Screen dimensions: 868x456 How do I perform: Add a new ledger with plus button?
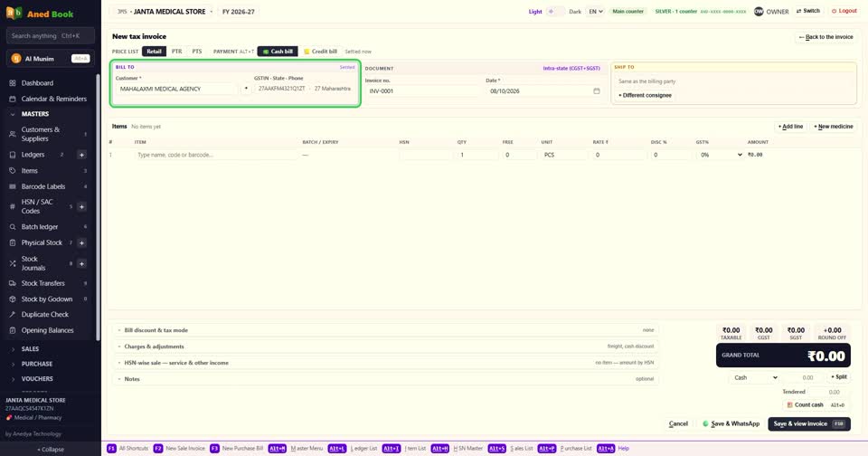[81, 155]
